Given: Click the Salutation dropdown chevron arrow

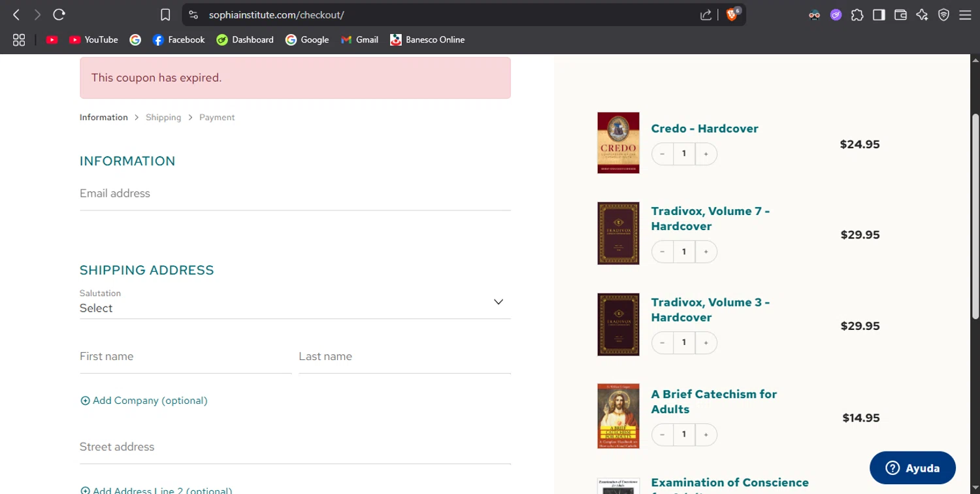Looking at the screenshot, I should pyautogui.click(x=498, y=302).
